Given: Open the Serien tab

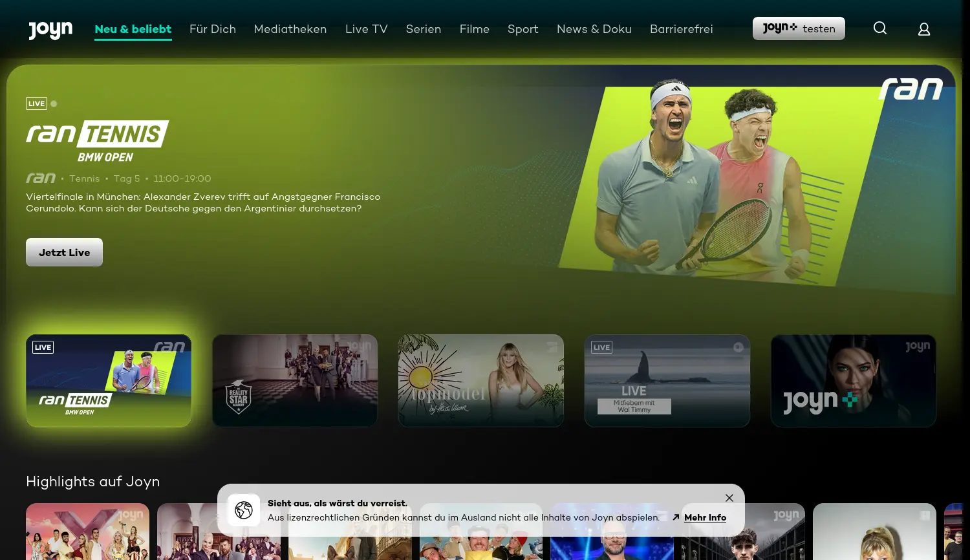Looking at the screenshot, I should 424,29.
